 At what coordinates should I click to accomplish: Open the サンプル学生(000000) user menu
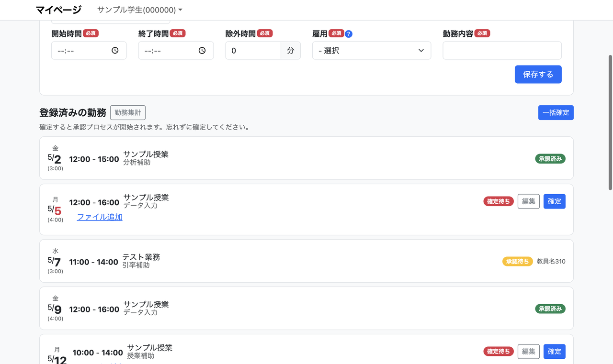point(140,10)
